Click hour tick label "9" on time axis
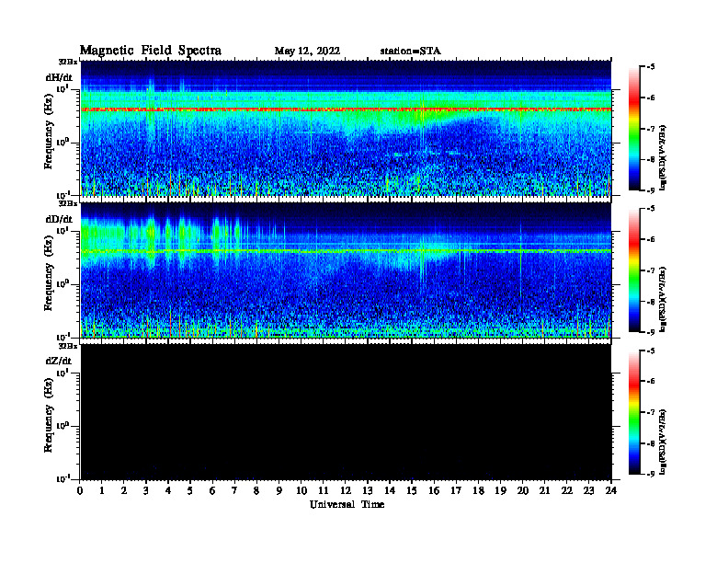 279,491
